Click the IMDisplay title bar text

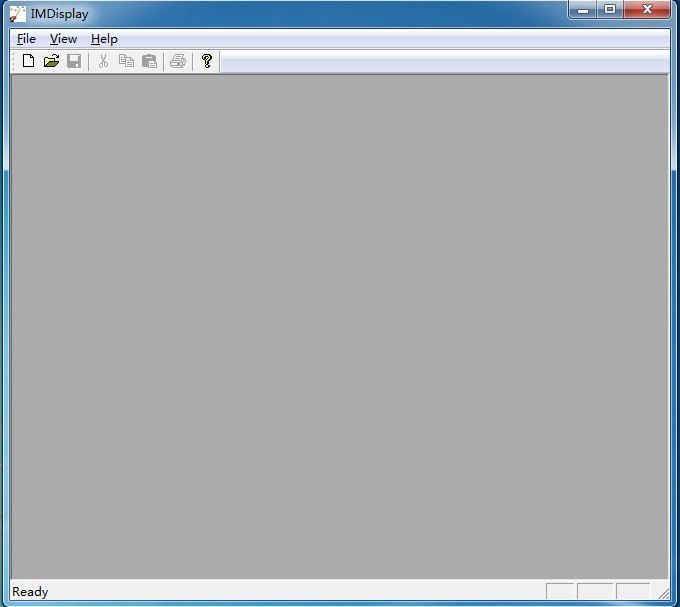click(x=59, y=14)
